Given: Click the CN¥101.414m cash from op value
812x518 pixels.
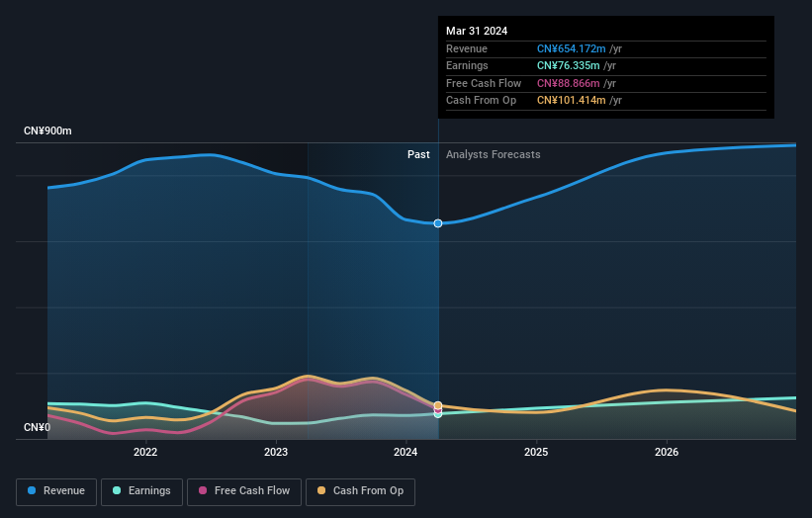Looking at the screenshot, I should pyautogui.click(x=572, y=101).
